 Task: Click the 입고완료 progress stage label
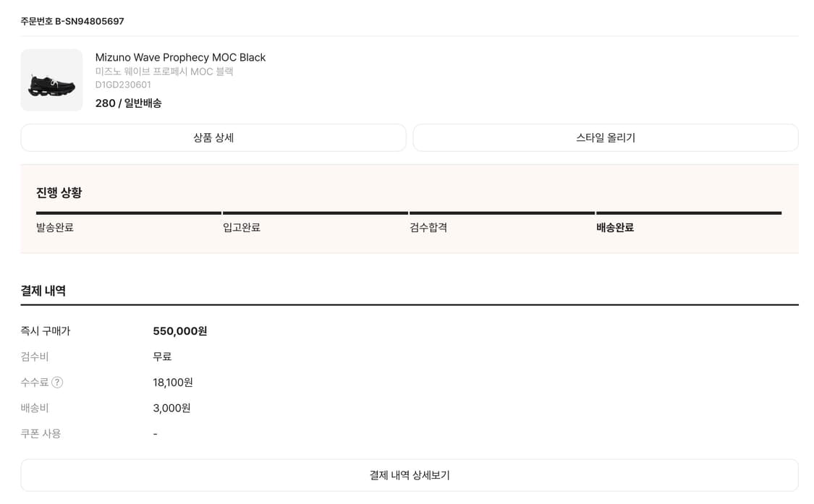(241, 227)
